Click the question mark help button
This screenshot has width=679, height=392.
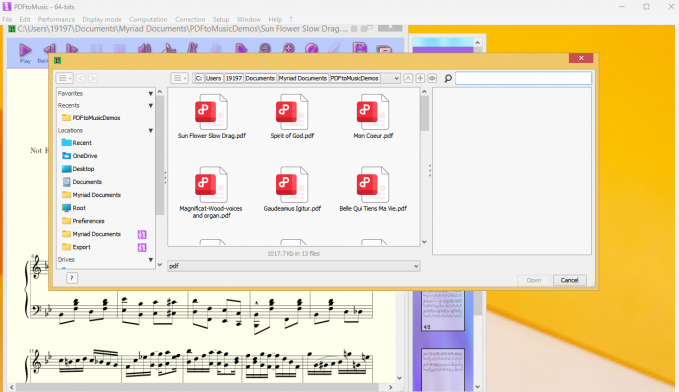click(x=72, y=278)
